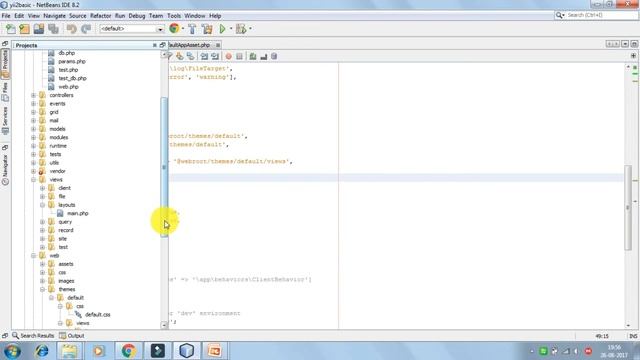Expand the models folder node

[33, 129]
